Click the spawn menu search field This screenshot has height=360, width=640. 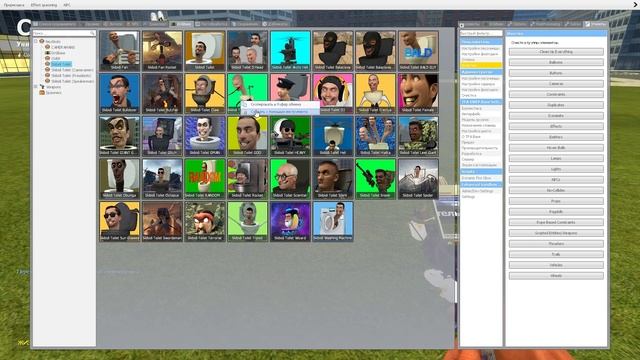[64, 33]
